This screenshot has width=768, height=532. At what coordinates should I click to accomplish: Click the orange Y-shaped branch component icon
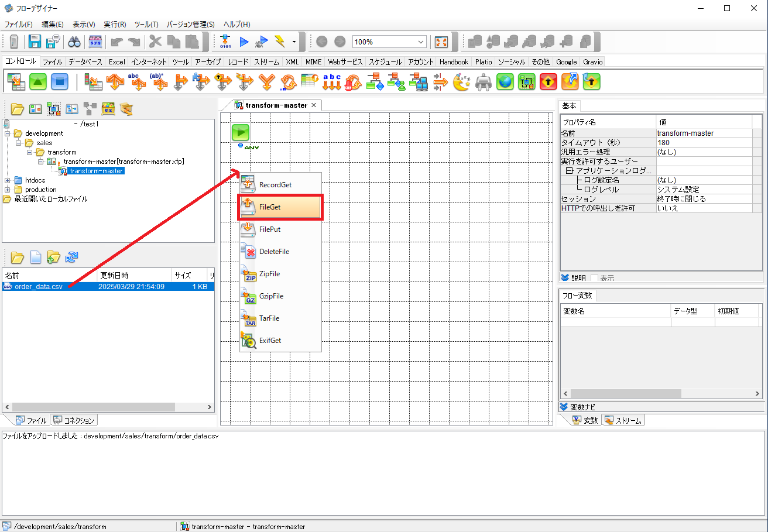pos(267,81)
